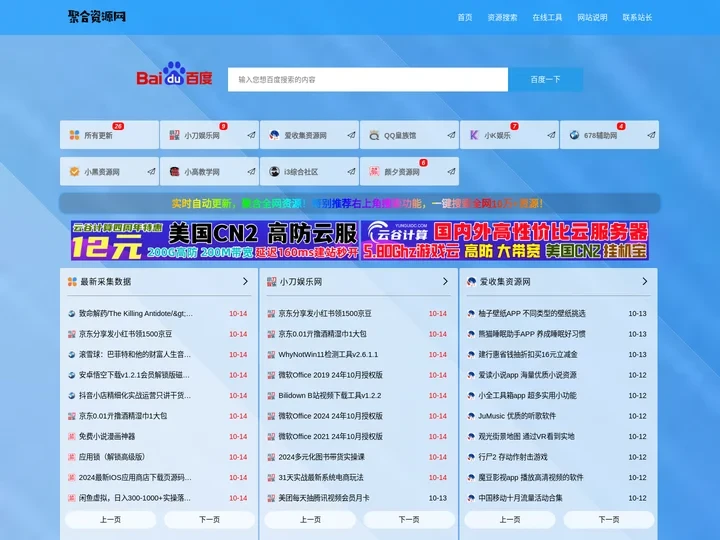Open 免费小说漫画神器 entry
Screen dimensions: 720x540
tap(107, 436)
